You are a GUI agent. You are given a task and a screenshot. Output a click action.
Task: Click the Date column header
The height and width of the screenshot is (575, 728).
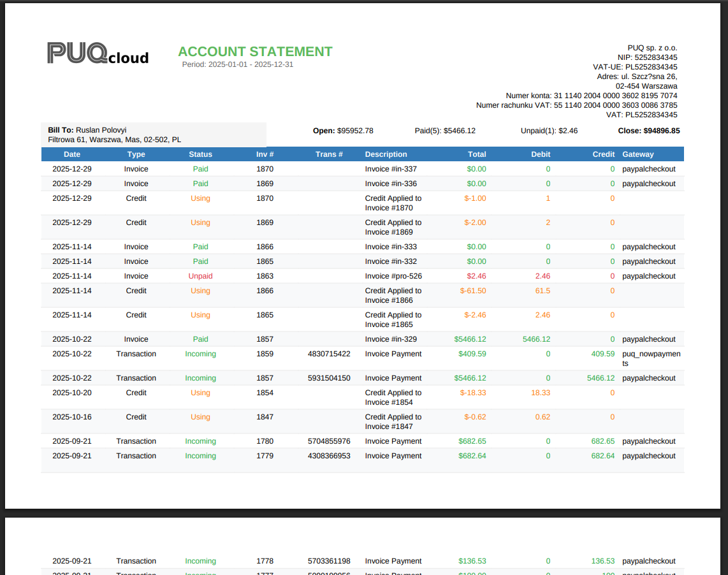(x=72, y=154)
